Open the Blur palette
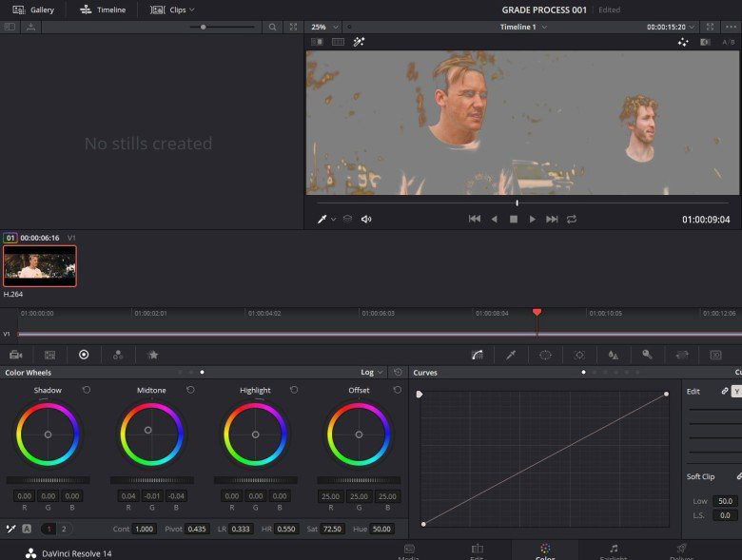Viewport: 742px width, 560px height. pyautogui.click(x=614, y=355)
